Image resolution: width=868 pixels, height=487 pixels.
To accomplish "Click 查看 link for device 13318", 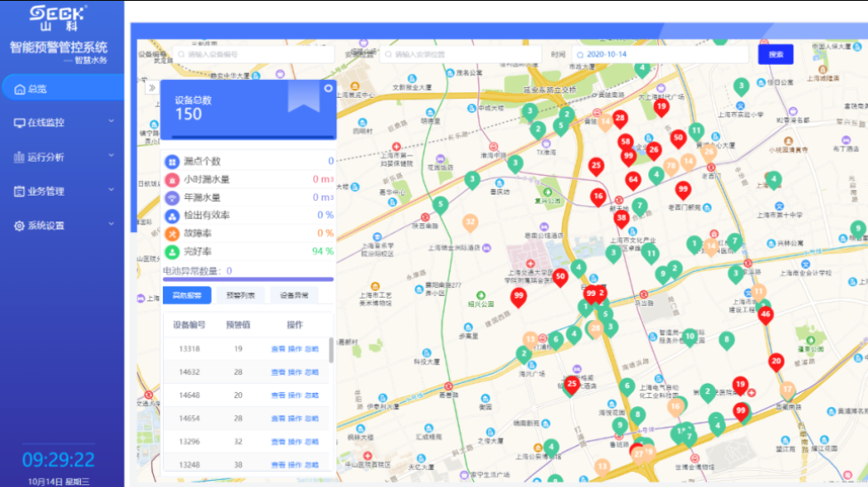I will point(277,349).
